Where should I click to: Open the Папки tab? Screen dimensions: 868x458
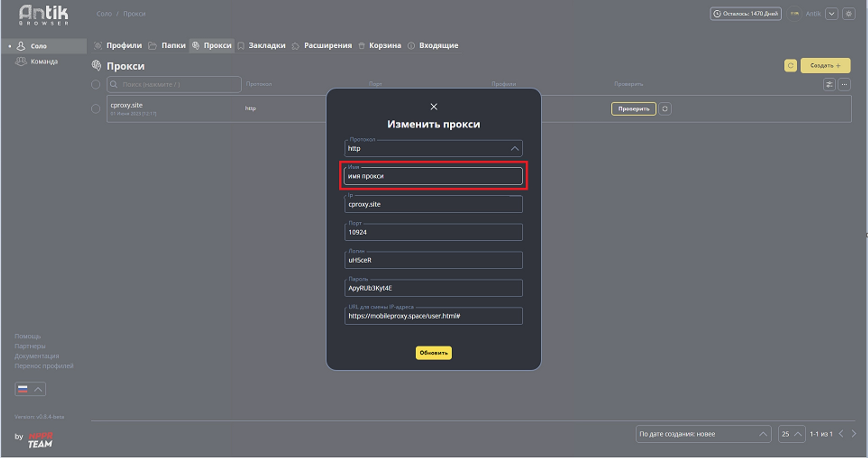pyautogui.click(x=167, y=45)
